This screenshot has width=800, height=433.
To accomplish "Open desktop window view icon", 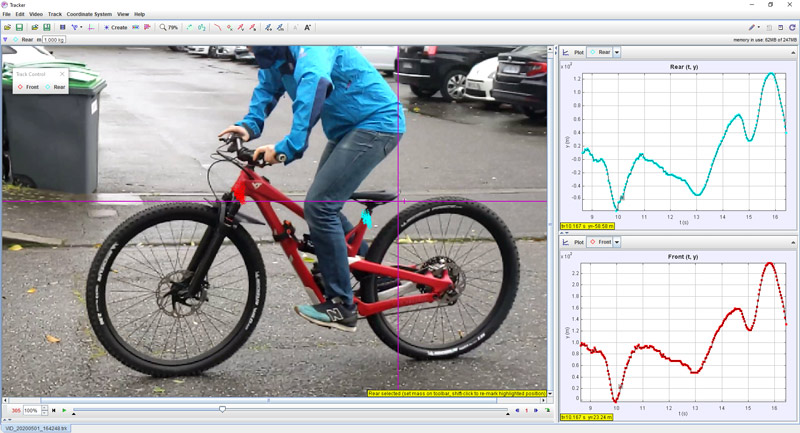I will [x=780, y=28].
